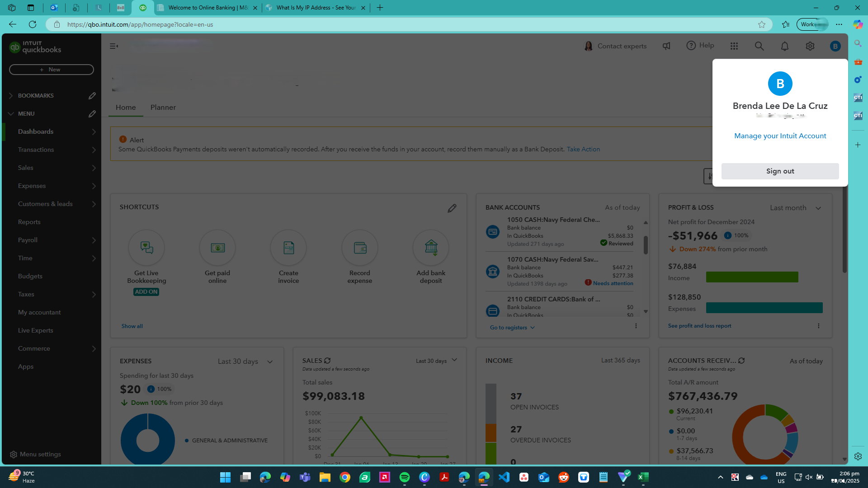The image size is (868, 488).
Task: Open the apps grid icon
Action: coord(734,46)
